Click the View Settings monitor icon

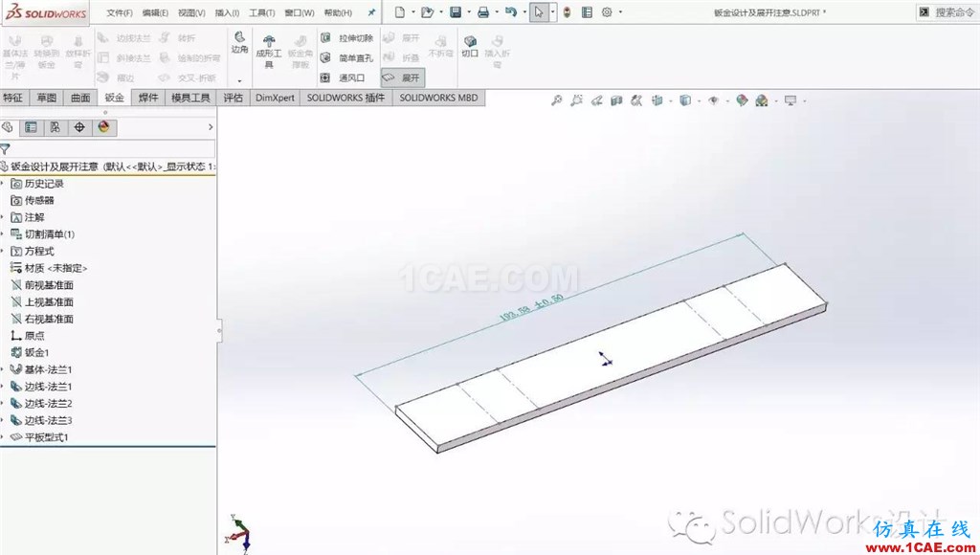click(791, 100)
